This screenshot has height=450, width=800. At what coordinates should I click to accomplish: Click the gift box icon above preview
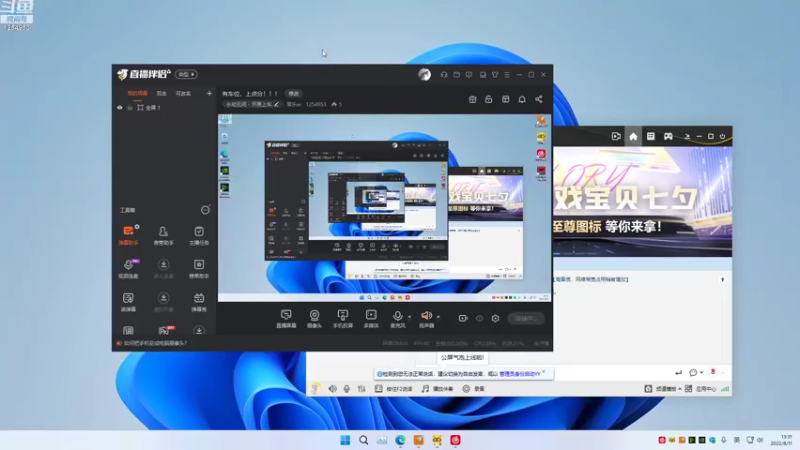472,99
